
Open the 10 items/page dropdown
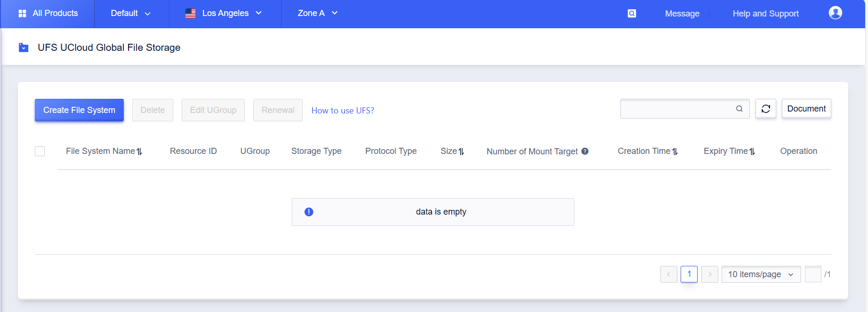761,274
